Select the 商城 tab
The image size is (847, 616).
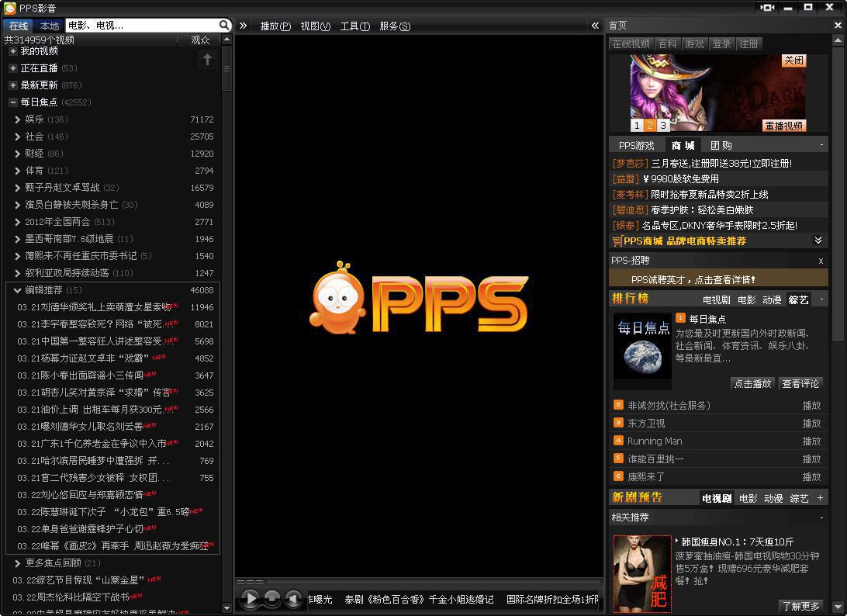[683, 145]
